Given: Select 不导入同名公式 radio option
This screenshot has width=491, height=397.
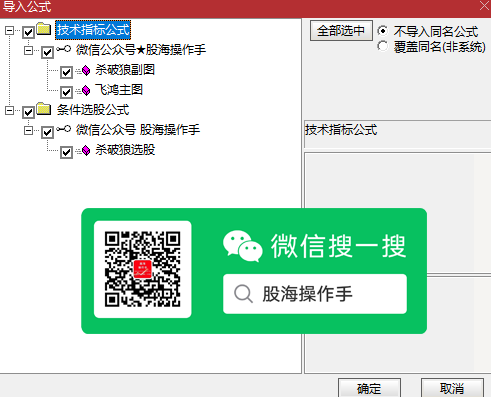Looking at the screenshot, I should [383, 31].
